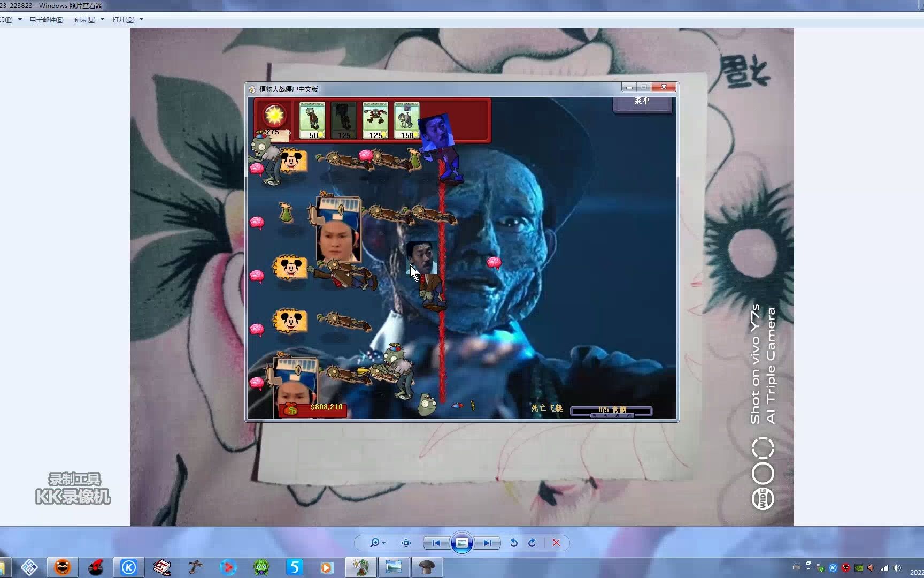This screenshot has height=578, width=924.
Task: Delete the photo with the red X
Action: (556, 543)
